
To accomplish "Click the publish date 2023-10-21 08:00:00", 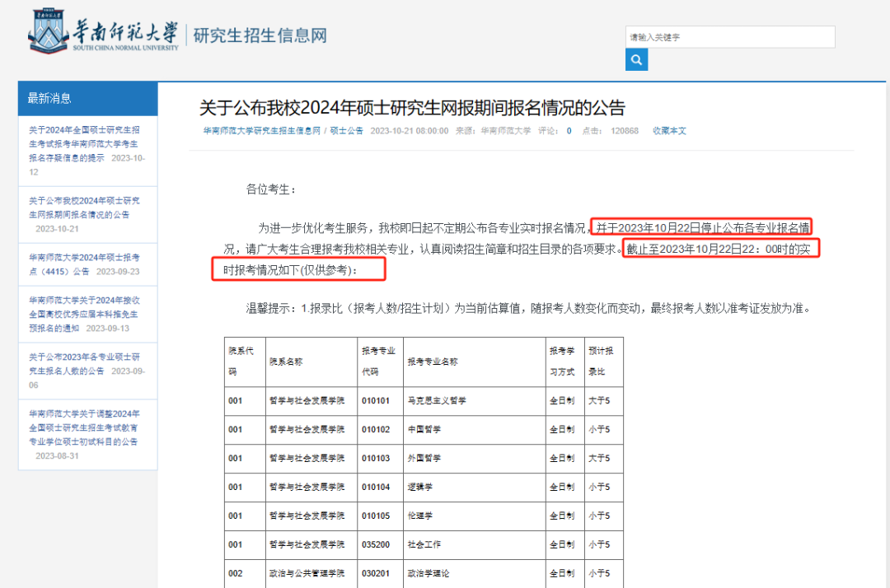I will coord(410,130).
